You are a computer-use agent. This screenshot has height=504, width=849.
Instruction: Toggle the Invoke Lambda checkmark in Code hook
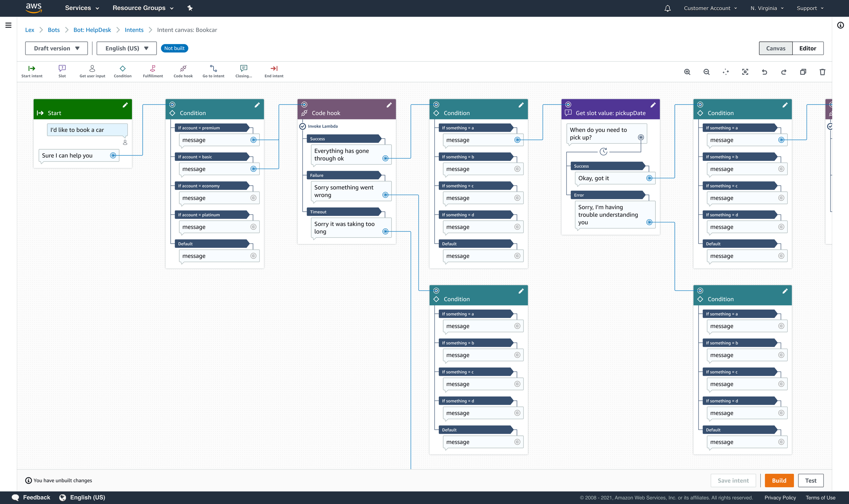tap(302, 126)
